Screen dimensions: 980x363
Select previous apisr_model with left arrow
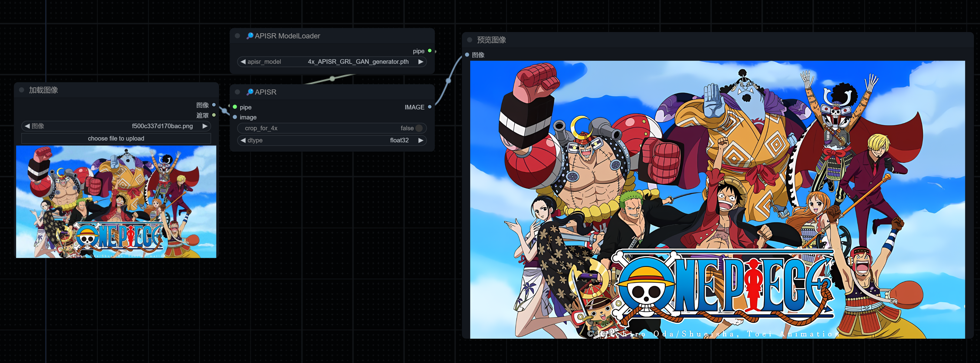243,62
